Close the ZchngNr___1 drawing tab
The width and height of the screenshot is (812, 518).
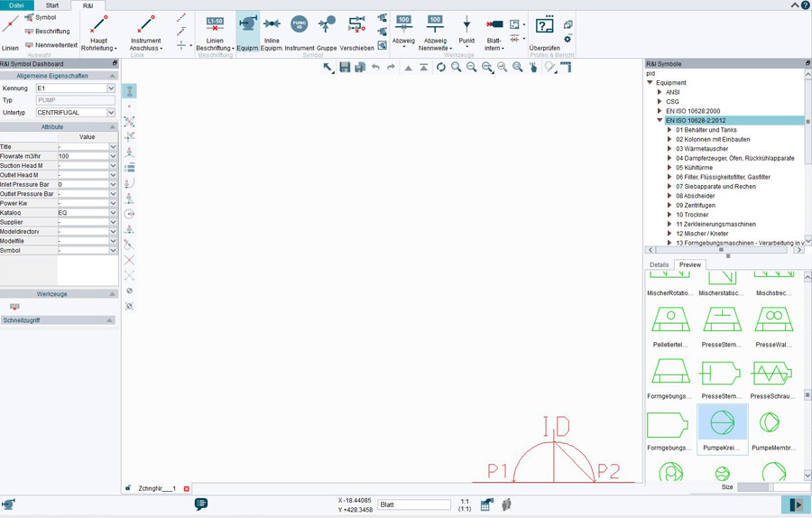tap(187, 488)
